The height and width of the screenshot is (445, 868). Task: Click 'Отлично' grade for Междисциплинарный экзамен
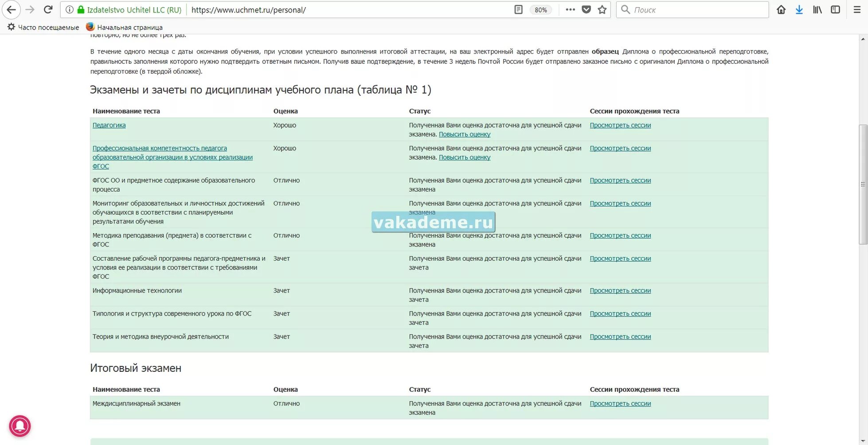click(286, 404)
